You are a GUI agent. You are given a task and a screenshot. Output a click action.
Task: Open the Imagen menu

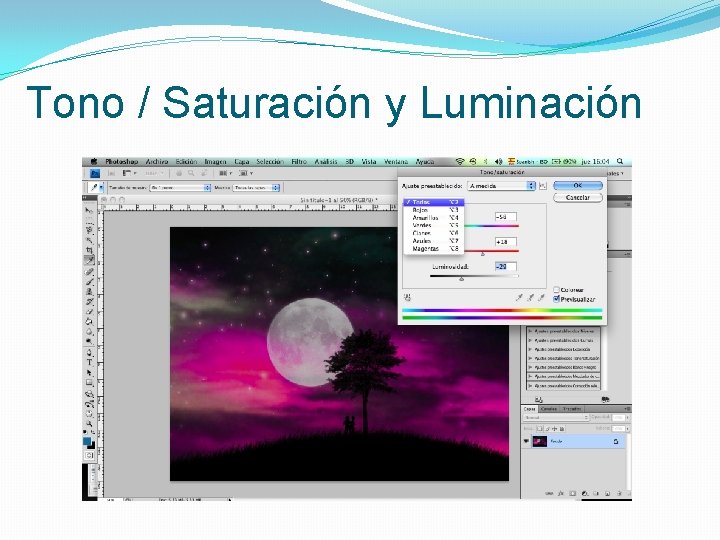(x=215, y=162)
